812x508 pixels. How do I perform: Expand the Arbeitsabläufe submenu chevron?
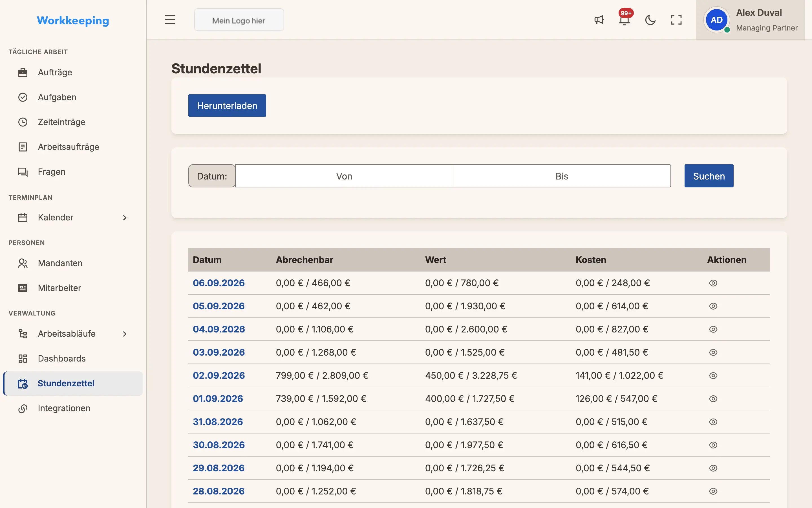pyautogui.click(x=125, y=334)
